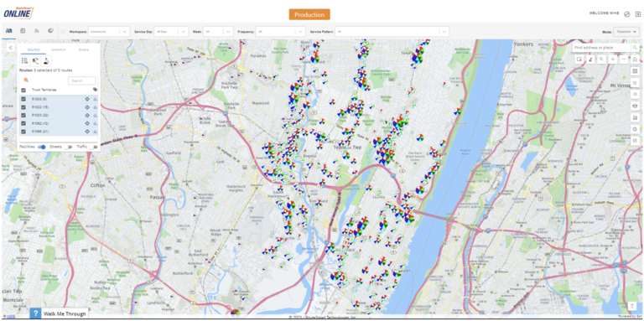The width and height of the screenshot is (644, 321).
Task: Open statistics chart icon for route 51003
Action: tap(96, 99)
